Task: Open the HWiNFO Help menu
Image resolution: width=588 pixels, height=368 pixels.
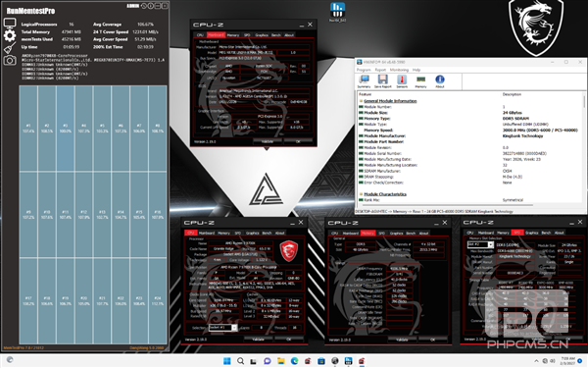Action: pyautogui.click(x=416, y=70)
